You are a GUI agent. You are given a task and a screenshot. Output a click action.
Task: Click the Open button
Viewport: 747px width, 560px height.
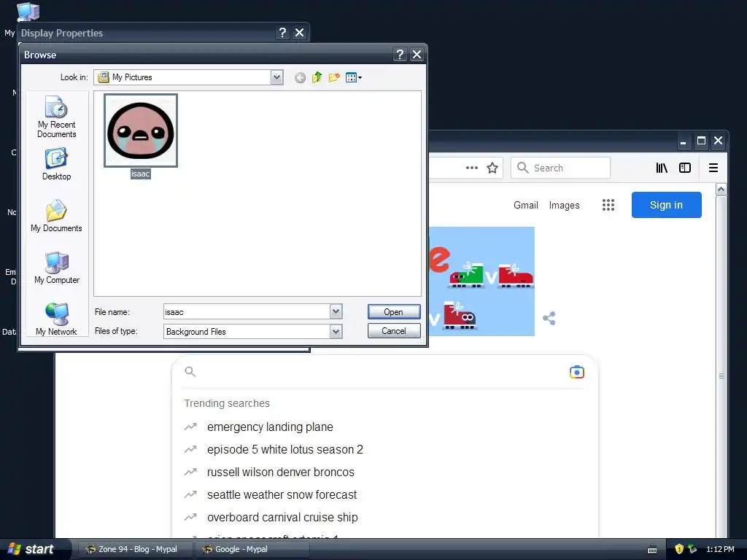394,312
